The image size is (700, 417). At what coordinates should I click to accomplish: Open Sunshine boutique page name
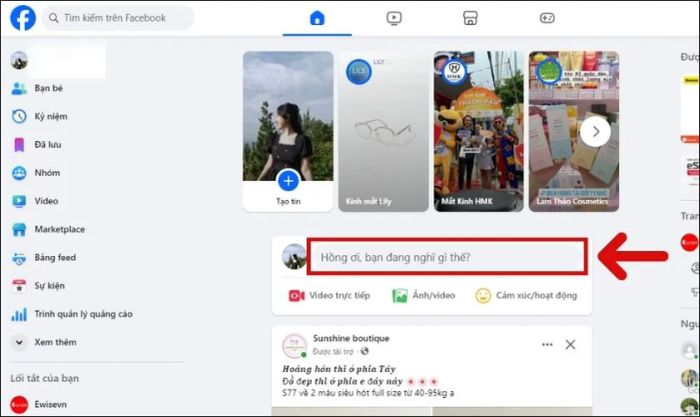(x=351, y=338)
